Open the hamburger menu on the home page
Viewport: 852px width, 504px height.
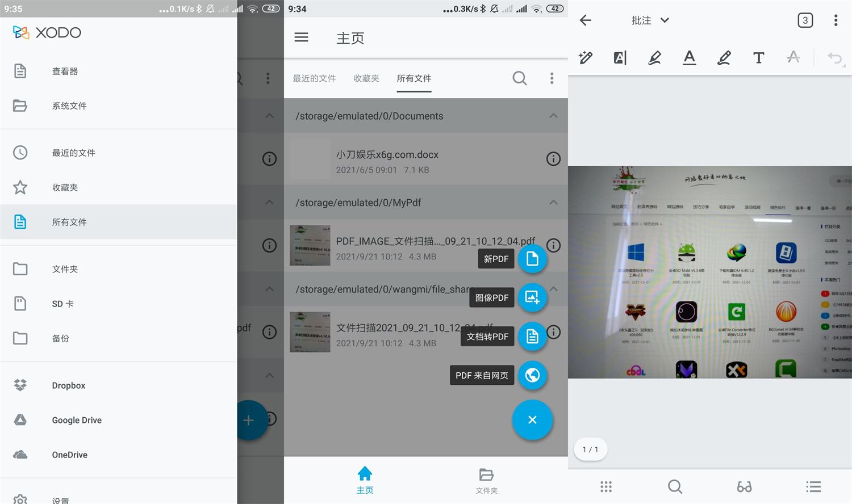[301, 37]
